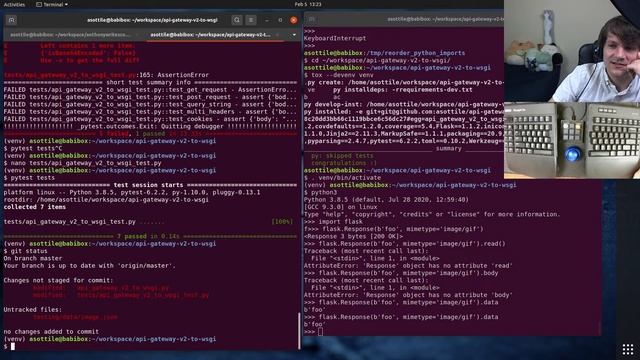Focus the left terminal prompt cursor

[x=13, y=346]
